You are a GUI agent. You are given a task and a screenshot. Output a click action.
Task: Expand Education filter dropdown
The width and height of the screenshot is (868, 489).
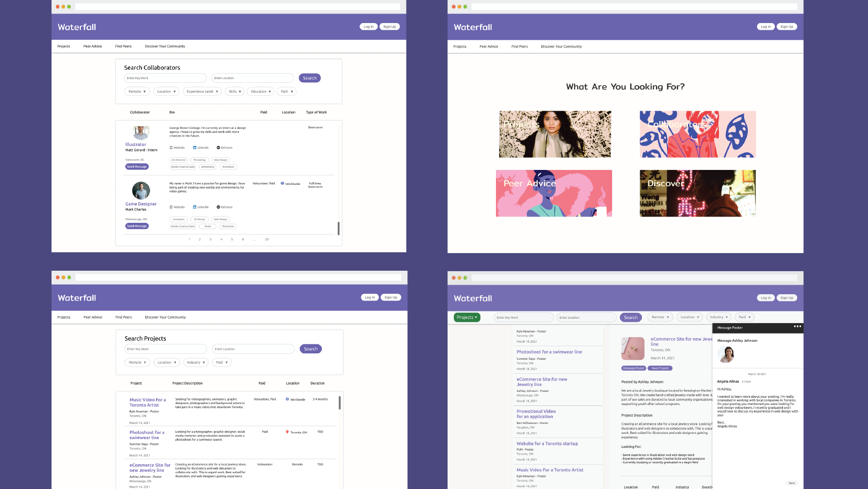(x=261, y=91)
